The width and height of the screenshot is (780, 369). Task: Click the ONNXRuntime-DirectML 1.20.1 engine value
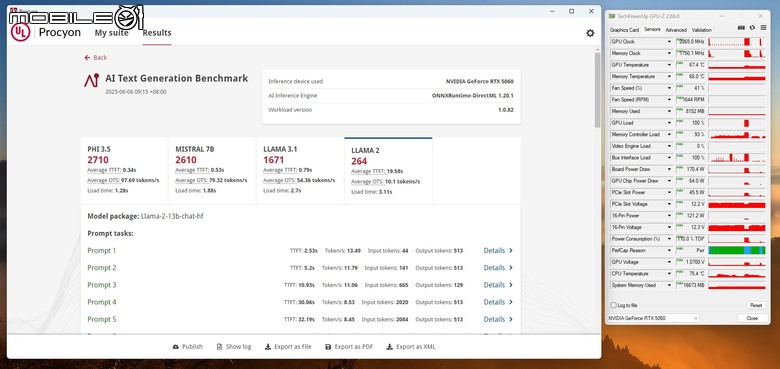pyautogui.click(x=473, y=95)
